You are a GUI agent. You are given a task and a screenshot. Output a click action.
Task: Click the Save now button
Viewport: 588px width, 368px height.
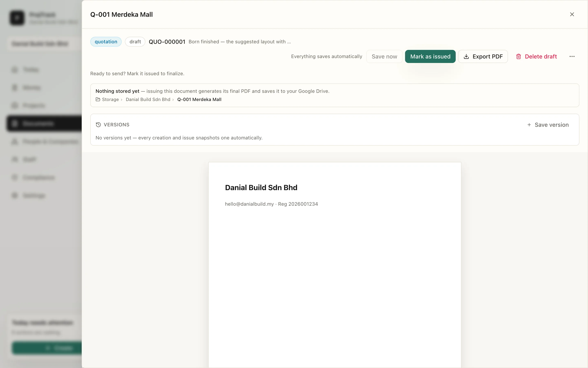click(x=384, y=56)
